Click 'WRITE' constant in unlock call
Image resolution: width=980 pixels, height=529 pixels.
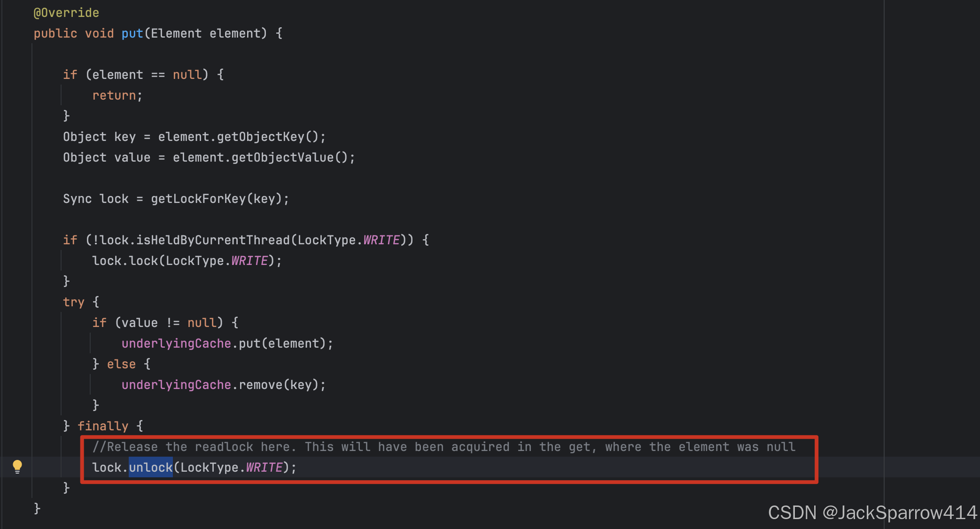pyautogui.click(x=264, y=467)
